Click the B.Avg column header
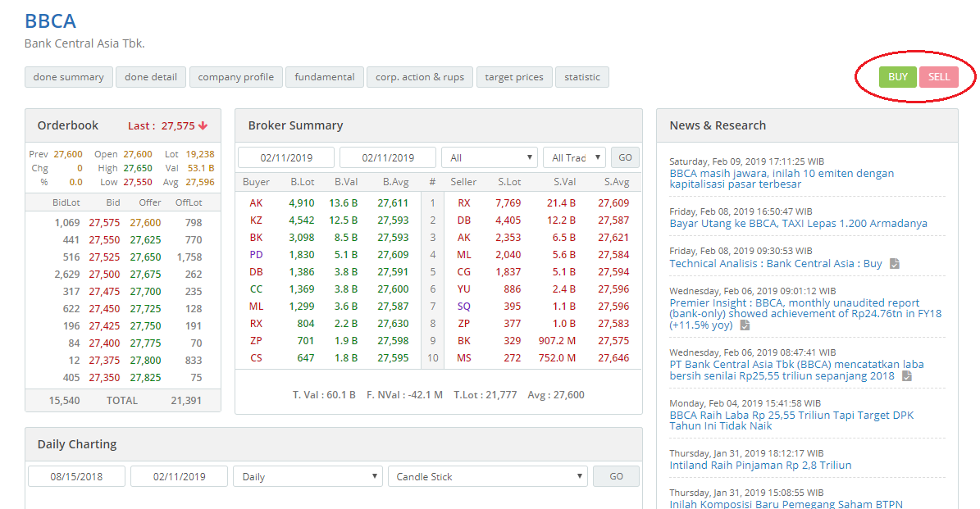Screen dimensions: 980x509 click(395, 182)
